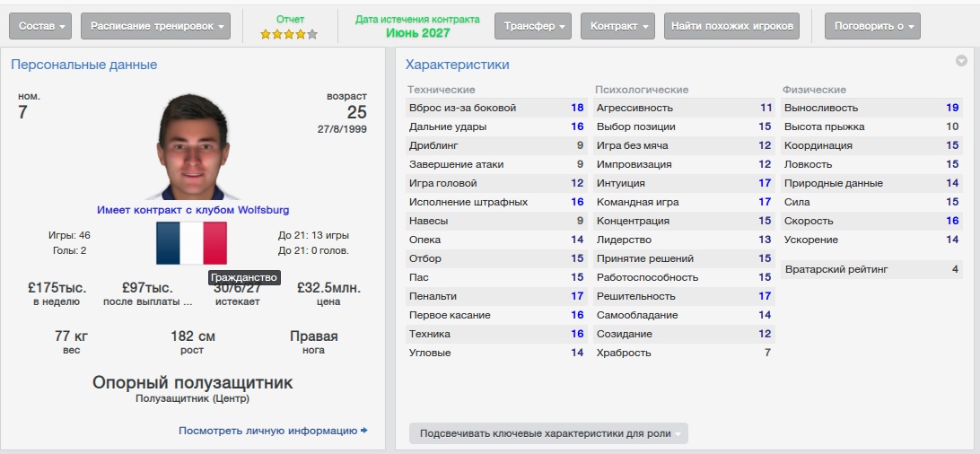Open the Состав dropdown menu
This screenshot has height=454, width=980.
41,26
